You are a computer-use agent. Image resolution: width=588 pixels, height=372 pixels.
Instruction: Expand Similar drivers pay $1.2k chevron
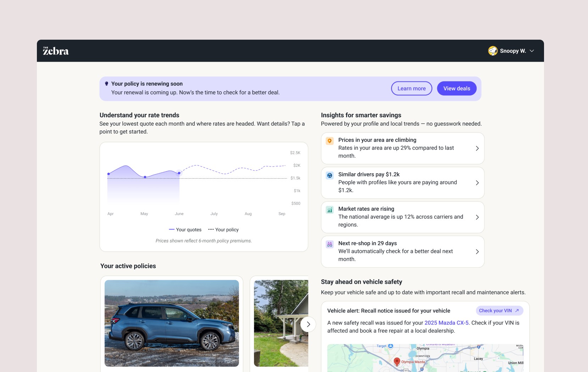477,183
